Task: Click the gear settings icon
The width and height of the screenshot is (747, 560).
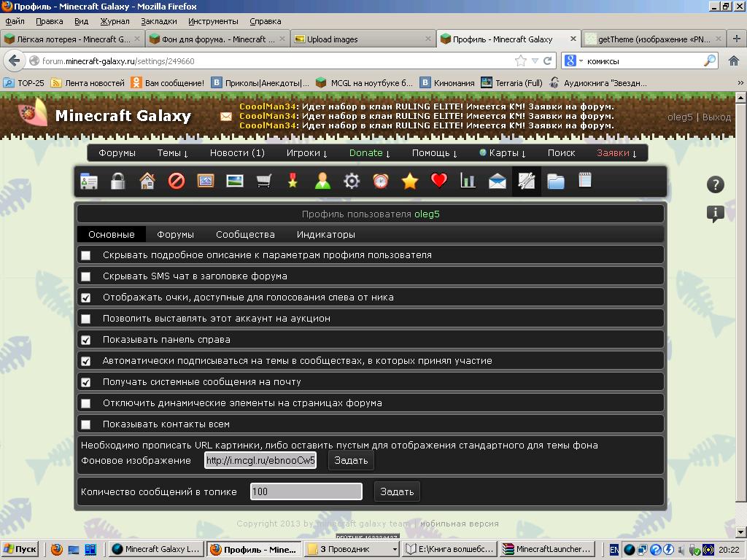Action: [352, 182]
